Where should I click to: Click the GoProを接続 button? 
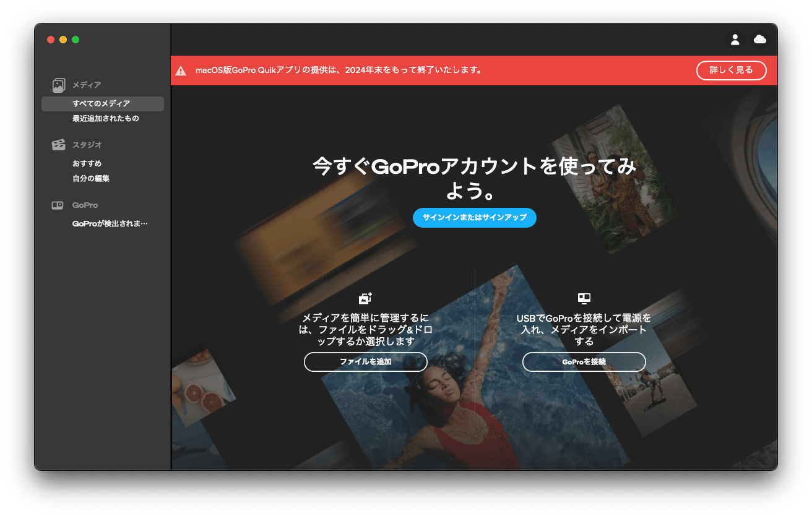584,362
